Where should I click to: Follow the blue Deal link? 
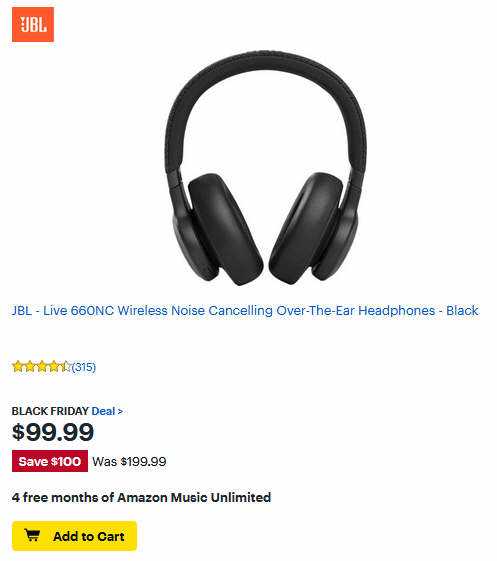(x=103, y=411)
